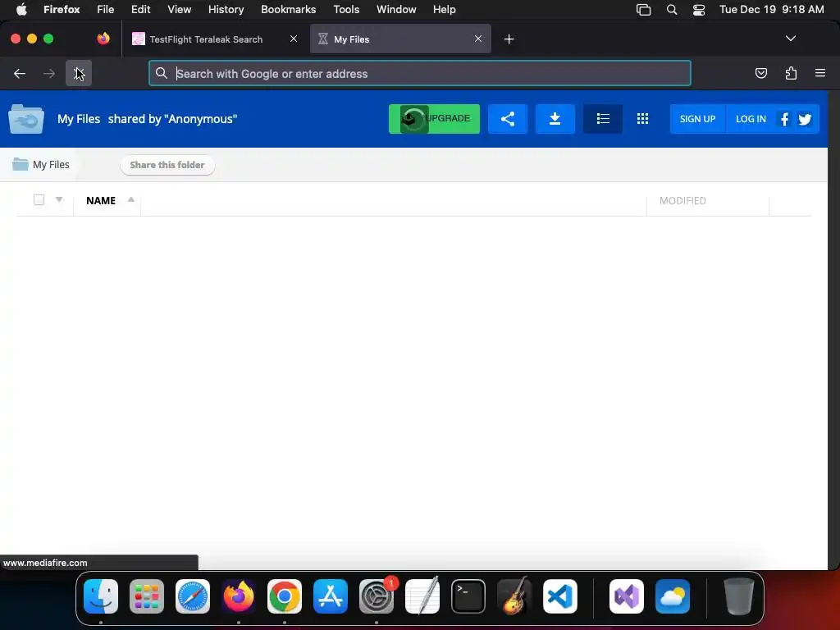Launch GarageBand from the dock
This screenshot has height=630, width=840.
(x=514, y=596)
